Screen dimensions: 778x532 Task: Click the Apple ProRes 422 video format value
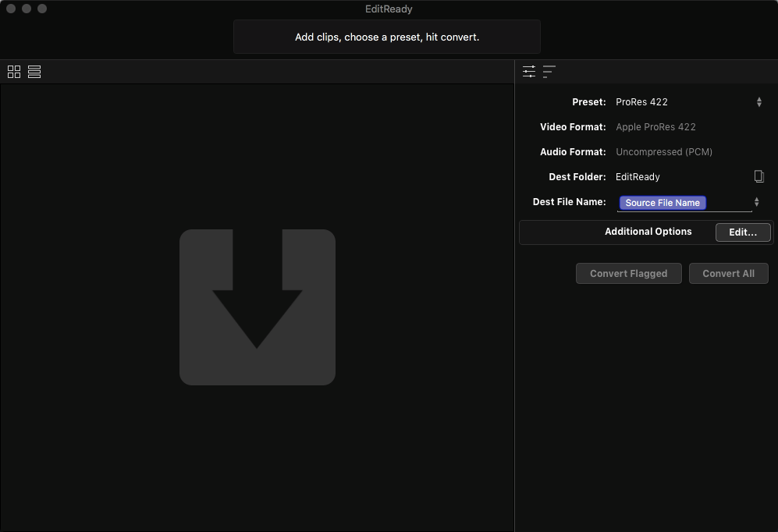(655, 127)
